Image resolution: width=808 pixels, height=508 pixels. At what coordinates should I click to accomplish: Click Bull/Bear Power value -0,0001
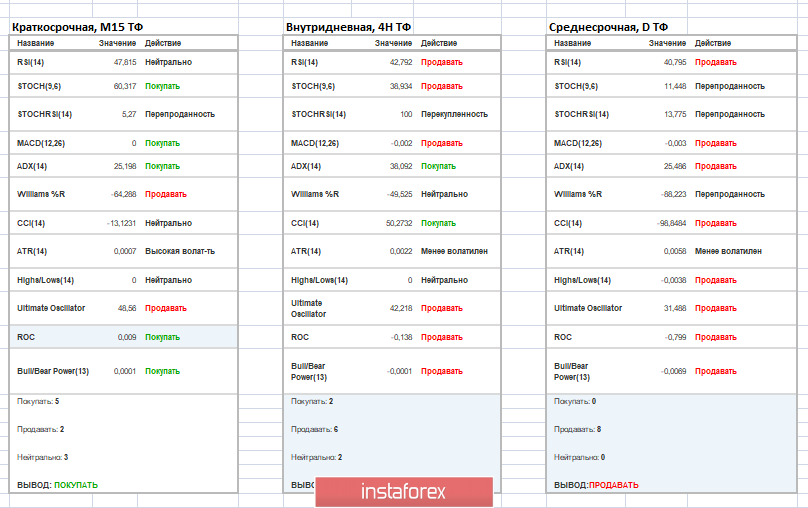[399, 371]
